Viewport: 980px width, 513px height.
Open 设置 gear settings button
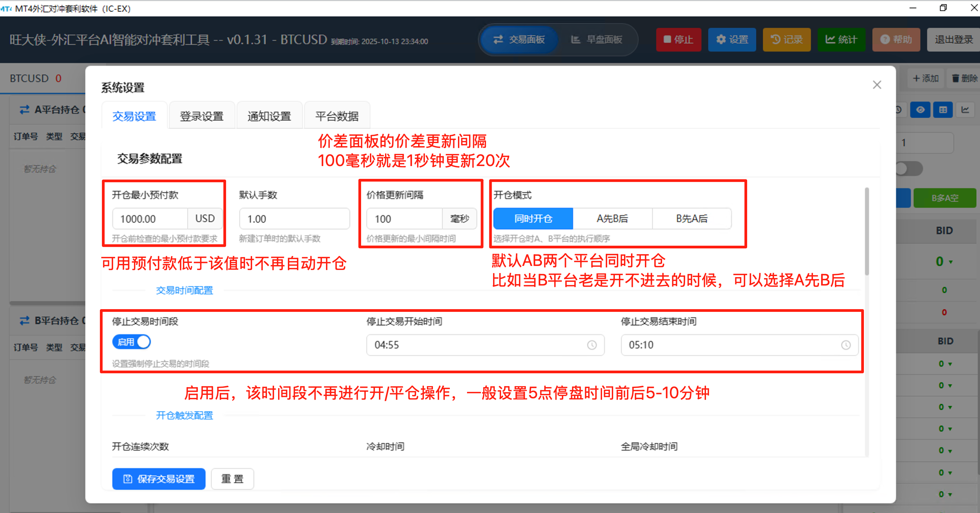pyautogui.click(x=732, y=39)
